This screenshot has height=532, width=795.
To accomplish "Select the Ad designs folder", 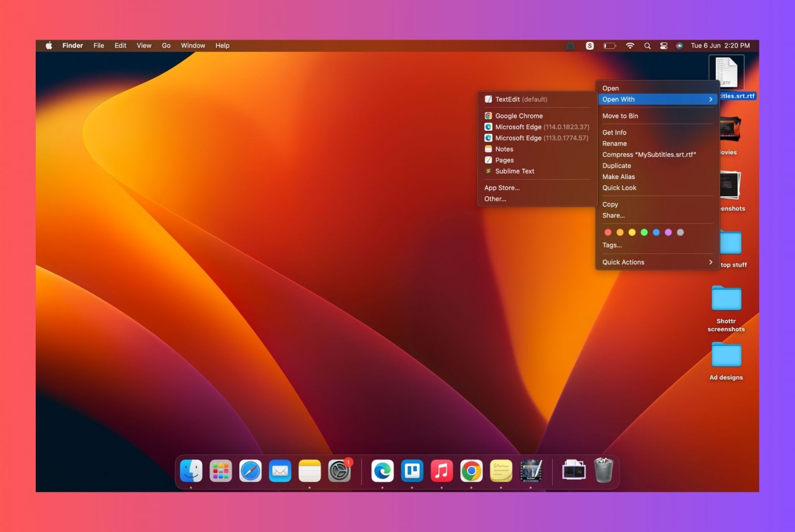I will pyautogui.click(x=726, y=356).
